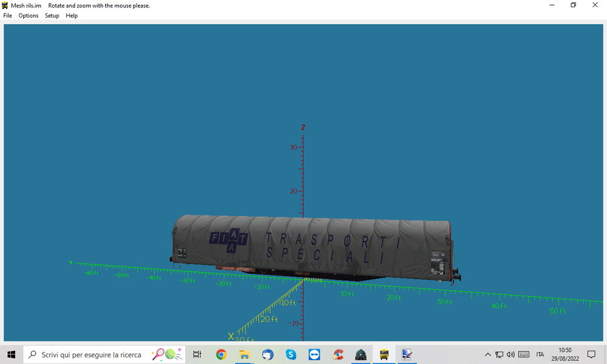Close the mesh viewer window
This screenshot has width=607, height=364.
(595, 5)
